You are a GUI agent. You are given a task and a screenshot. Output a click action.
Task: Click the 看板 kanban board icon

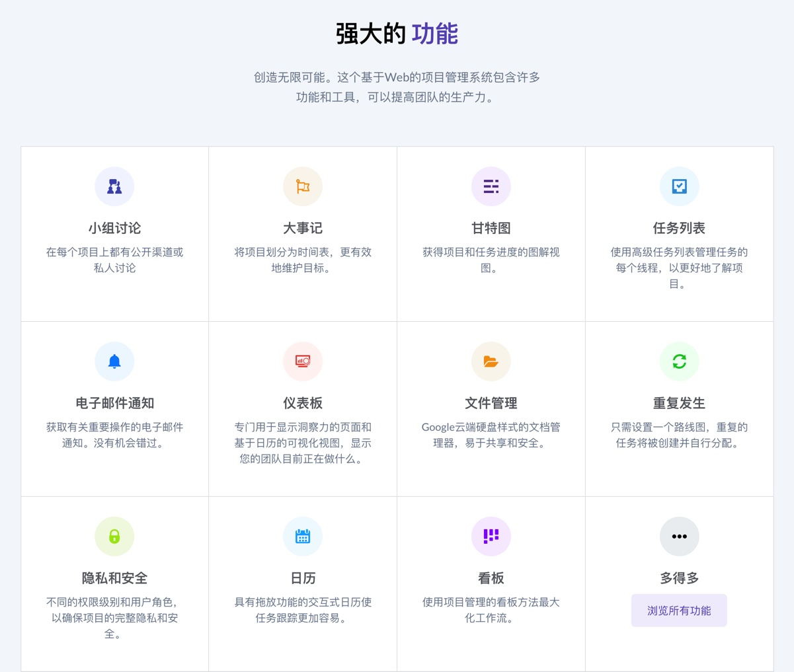click(x=491, y=537)
